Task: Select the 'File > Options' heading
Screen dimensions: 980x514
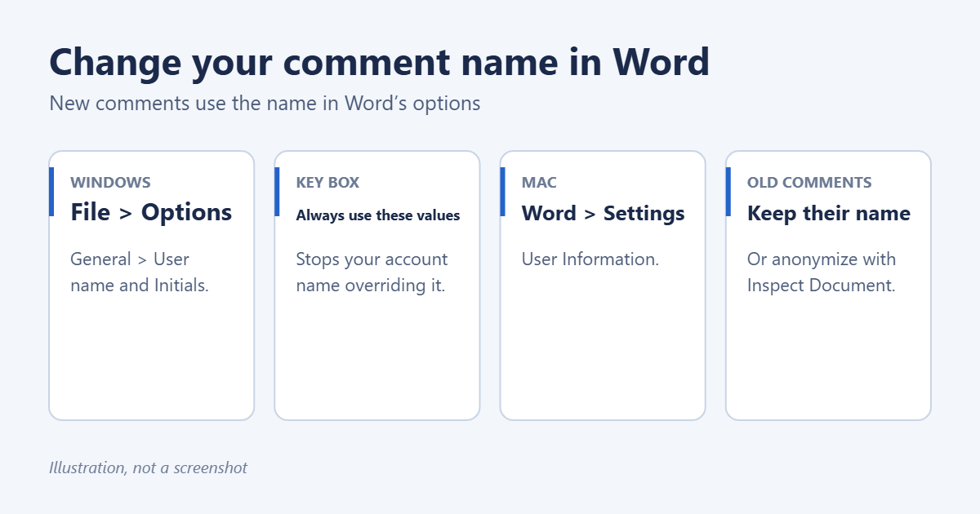Action: pyautogui.click(x=151, y=213)
